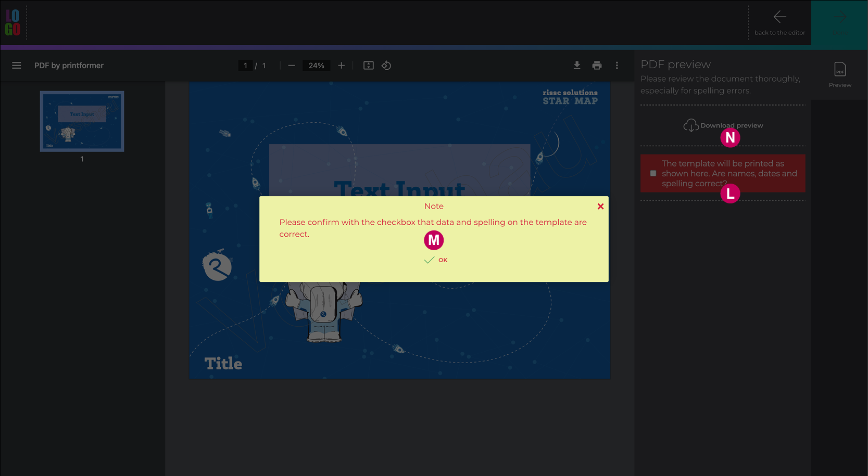Select the page 1 thumbnail
The height and width of the screenshot is (476, 868).
82,121
